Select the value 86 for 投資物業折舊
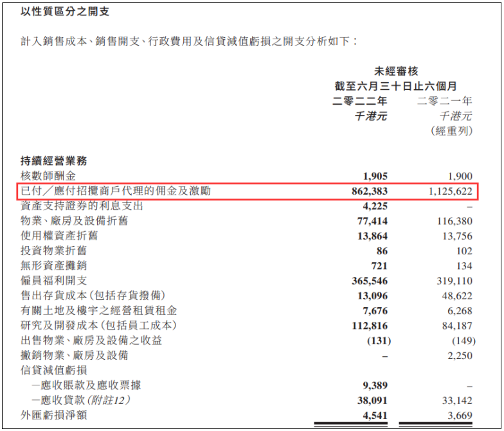504x431 pixels. pyautogui.click(x=382, y=251)
